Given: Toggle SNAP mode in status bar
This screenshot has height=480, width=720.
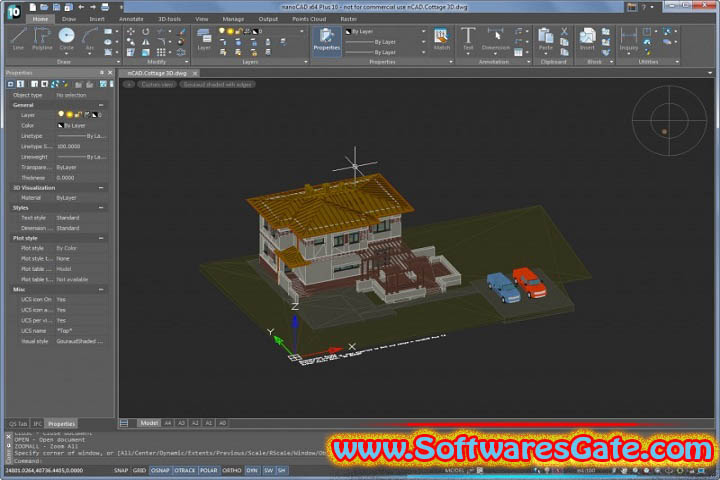Looking at the screenshot, I should (121, 470).
